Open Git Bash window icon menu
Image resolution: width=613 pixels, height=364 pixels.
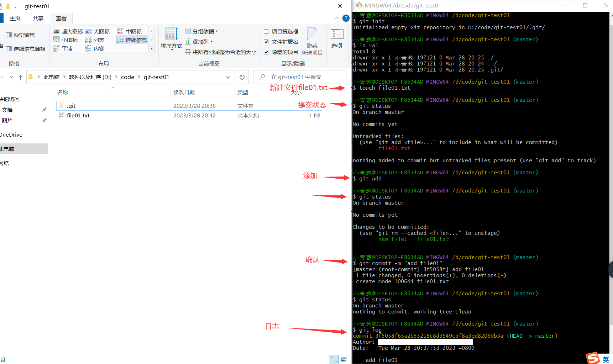click(359, 5)
